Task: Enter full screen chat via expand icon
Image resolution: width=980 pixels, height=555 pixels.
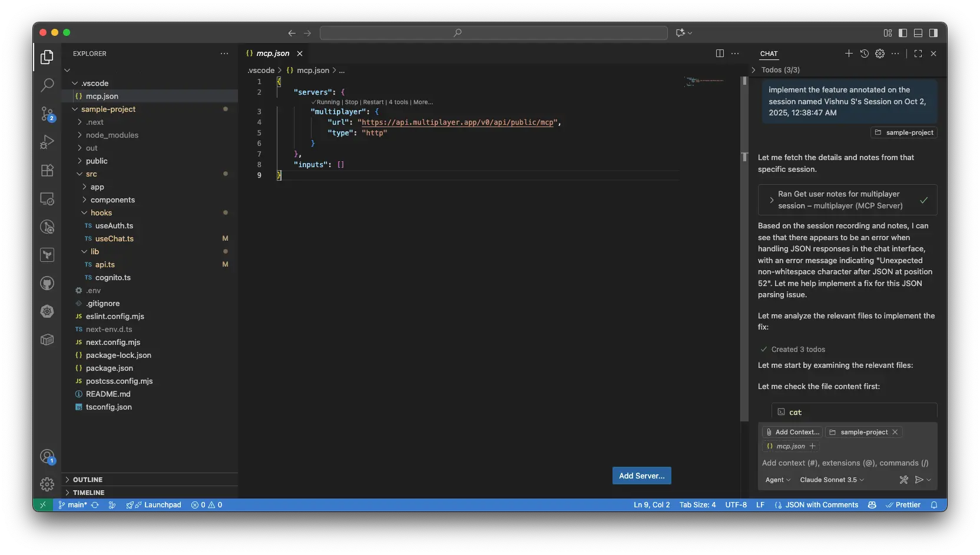Action: click(x=918, y=54)
